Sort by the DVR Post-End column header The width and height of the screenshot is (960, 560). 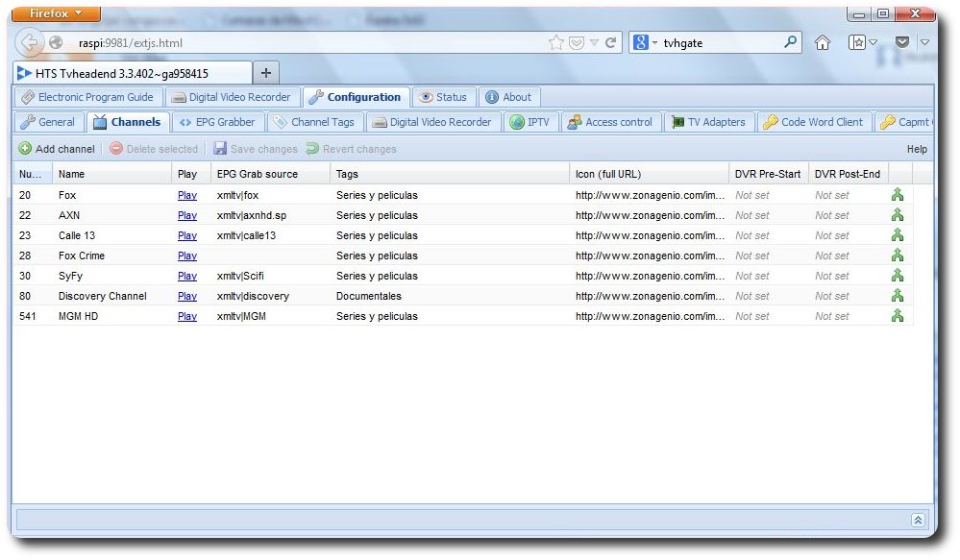pos(848,174)
